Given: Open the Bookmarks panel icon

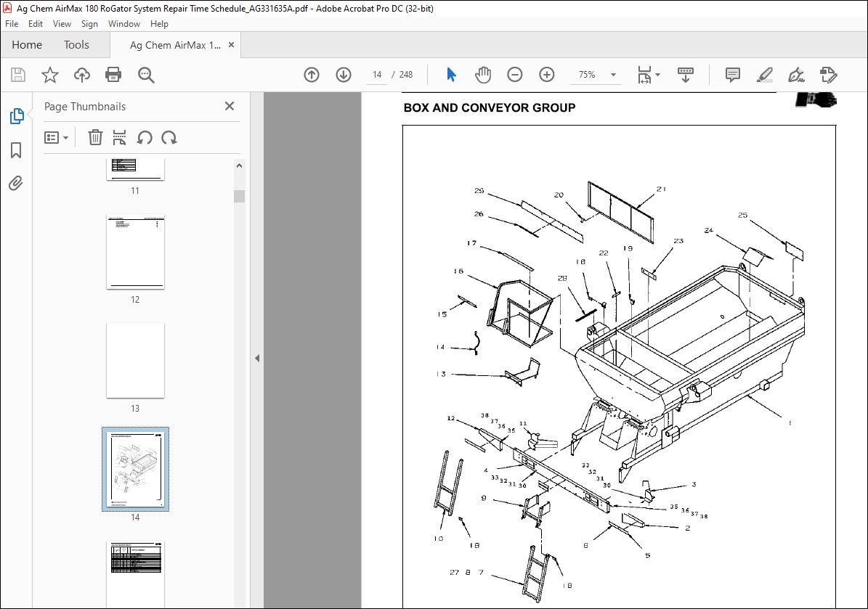Looking at the screenshot, I should pyautogui.click(x=16, y=150).
